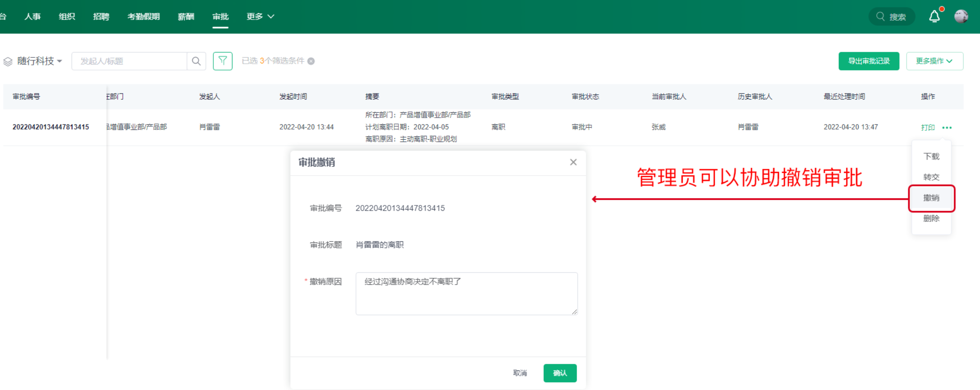Open the green funnel filter icon
Image resolution: width=980 pixels, height=390 pixels.
pos(223,61)
